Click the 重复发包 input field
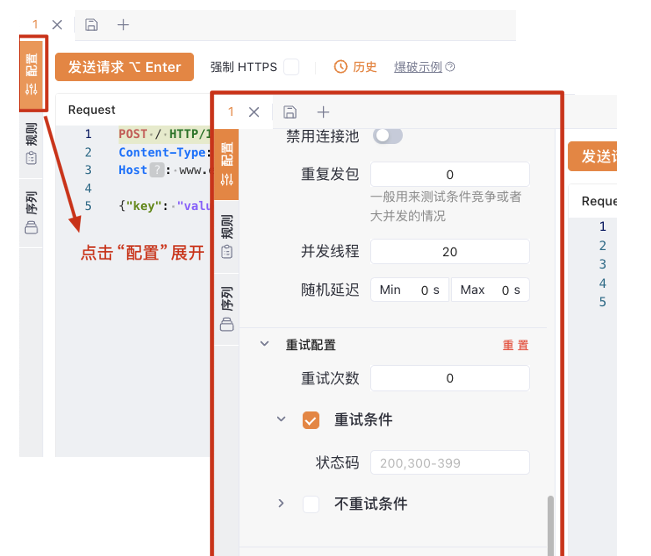 450,174
